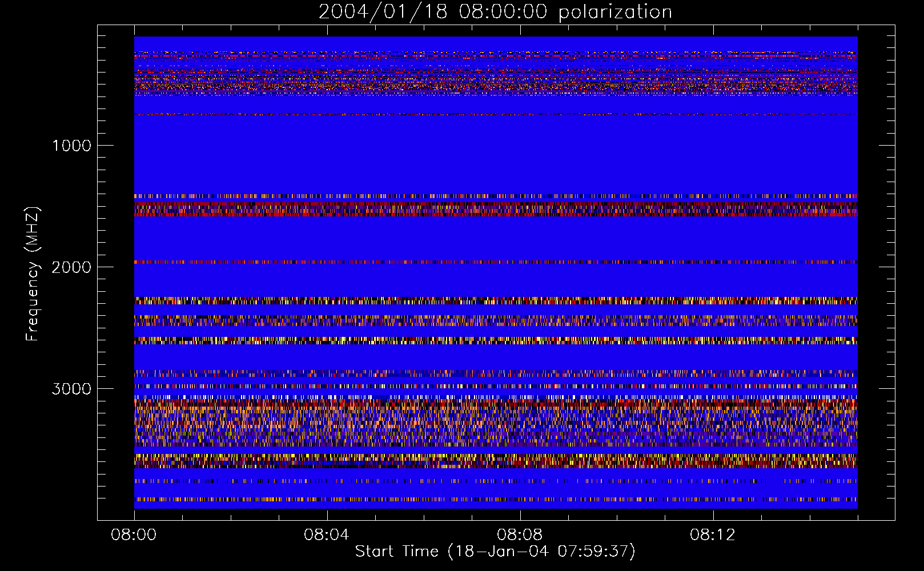This screenshot has height=571, width=924.
Task: Click the "08:08" time tick label
Action: [x=520, y=535]
